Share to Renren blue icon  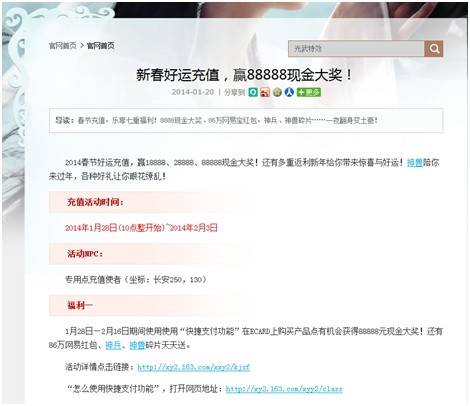[x=289, y=92]
